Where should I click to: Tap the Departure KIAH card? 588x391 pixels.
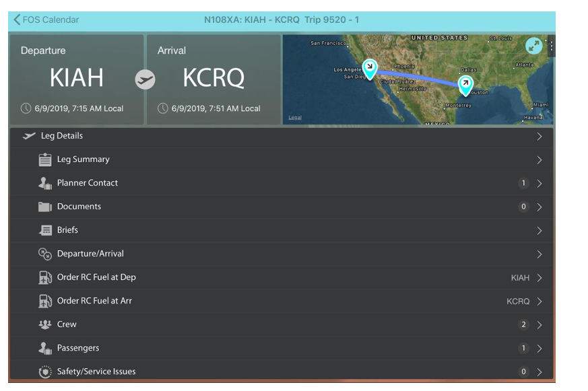click(76, 79)
